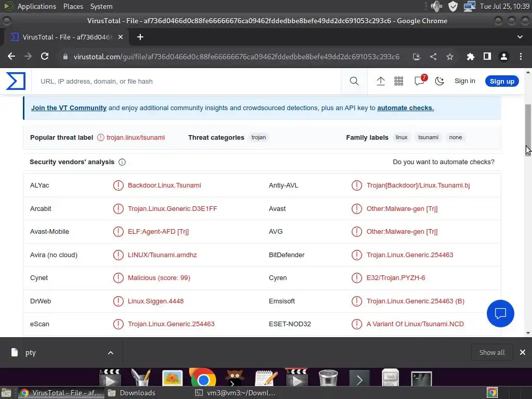
Task: Go forward with the browser arrow
Action: click(28, 56)
